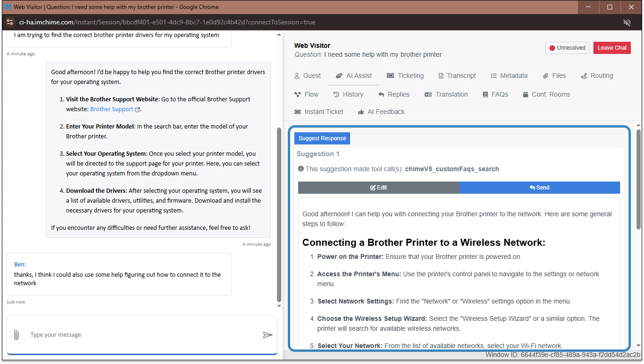This screenshot has width=644, height=364.
Task: Click the paperclip attachment icon
Action: pos(16,335)
